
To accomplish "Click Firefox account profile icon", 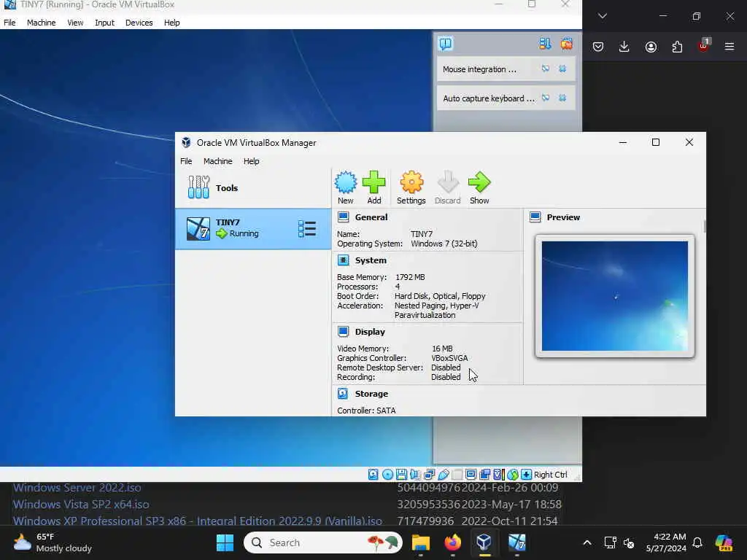I will (x=651, y=46).
